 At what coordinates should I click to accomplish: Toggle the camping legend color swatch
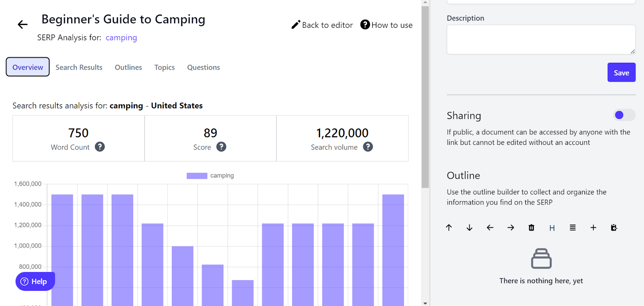coord(197,176)
